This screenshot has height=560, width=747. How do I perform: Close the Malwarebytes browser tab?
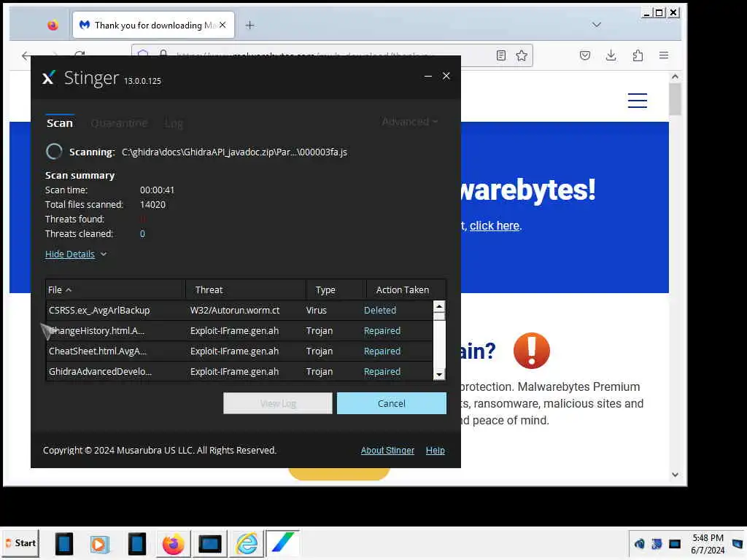(x=222, y=25)
